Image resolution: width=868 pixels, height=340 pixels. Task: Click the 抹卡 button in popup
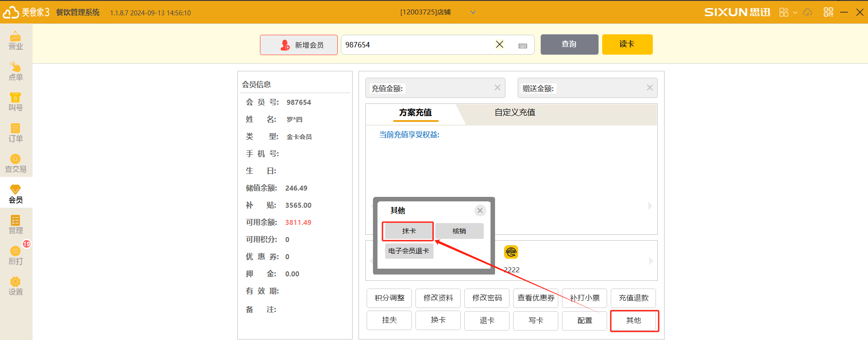pyautogui.click(x=409, y=231)
